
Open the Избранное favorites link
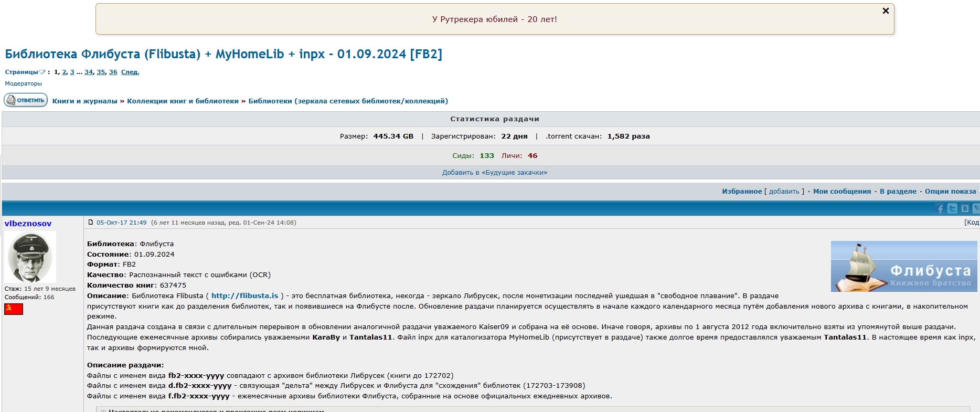(742, 192)
